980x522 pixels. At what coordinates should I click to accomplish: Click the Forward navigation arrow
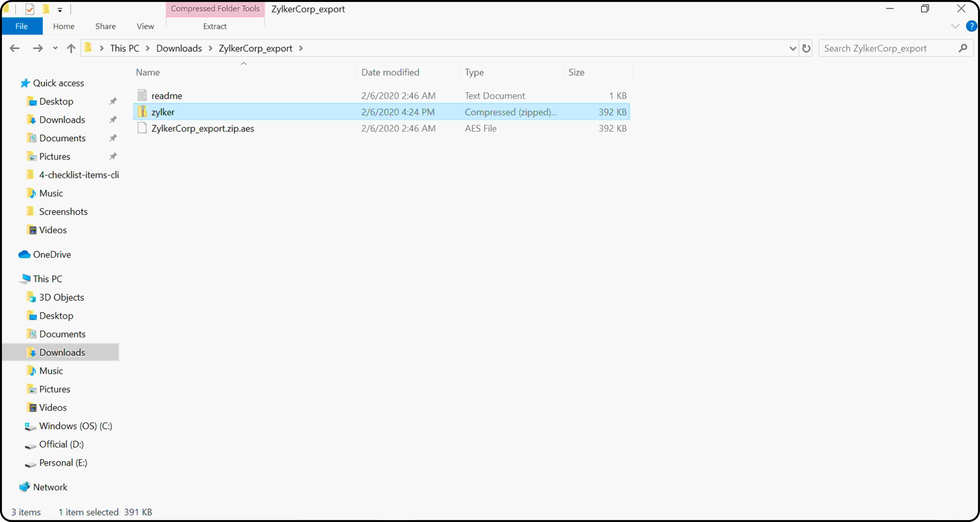tap(38, 48)
